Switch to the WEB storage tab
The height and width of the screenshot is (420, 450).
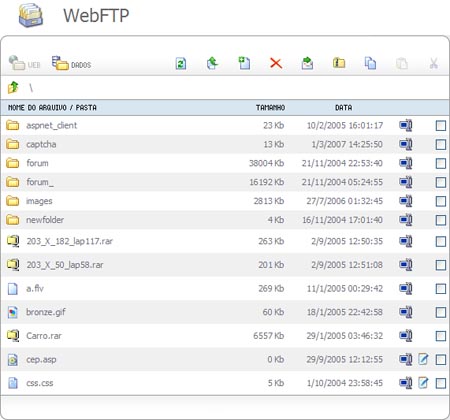(24, 63)
